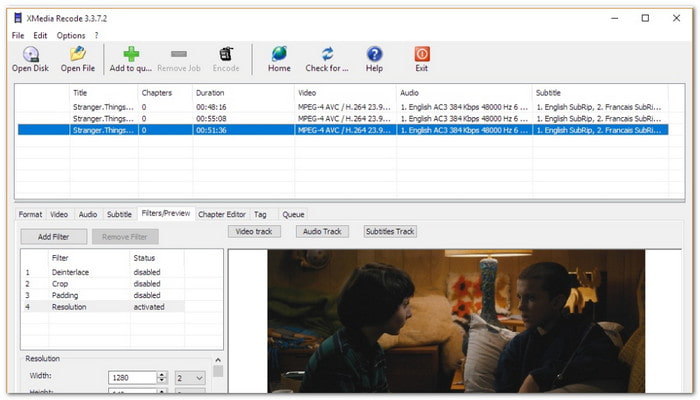Select the file row with duration 00:48:16
Screen dimensions: 700x400
343,107
